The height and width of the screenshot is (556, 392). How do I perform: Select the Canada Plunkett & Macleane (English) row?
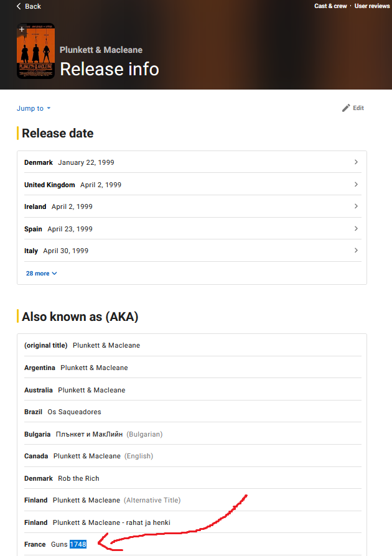click(193, 456)
